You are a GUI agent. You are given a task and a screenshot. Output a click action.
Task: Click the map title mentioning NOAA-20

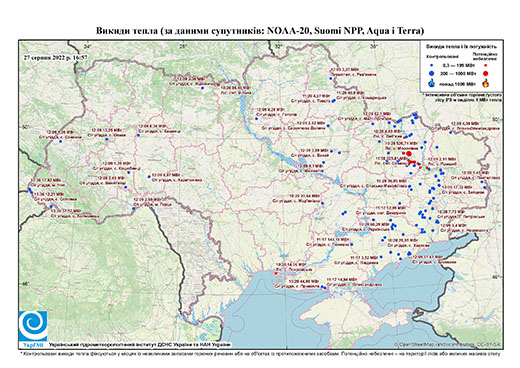click(x=260, y=31)
